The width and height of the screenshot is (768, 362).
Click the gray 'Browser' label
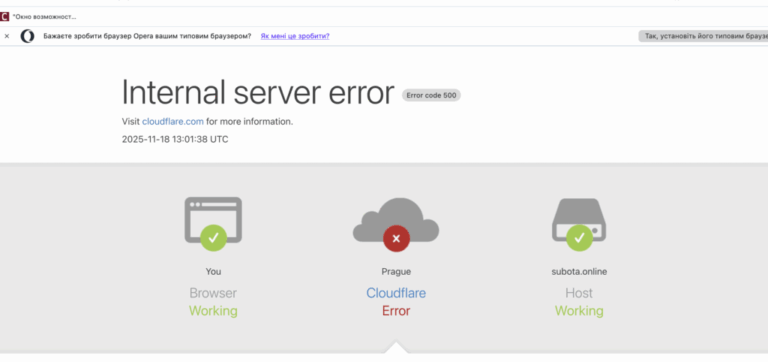click(213, 293)
